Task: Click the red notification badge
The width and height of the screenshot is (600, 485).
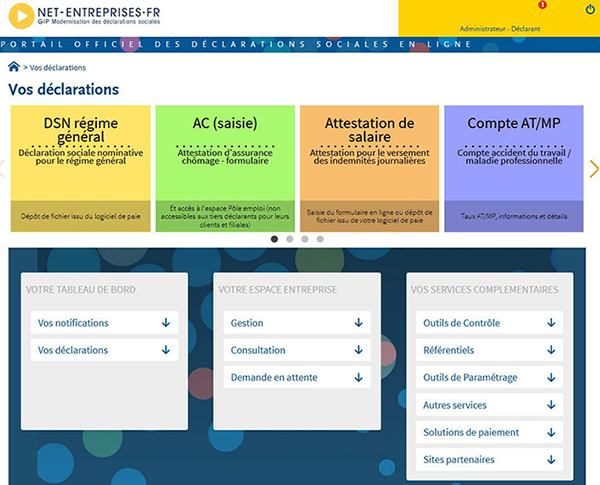Action: click(x=542, y=5)
